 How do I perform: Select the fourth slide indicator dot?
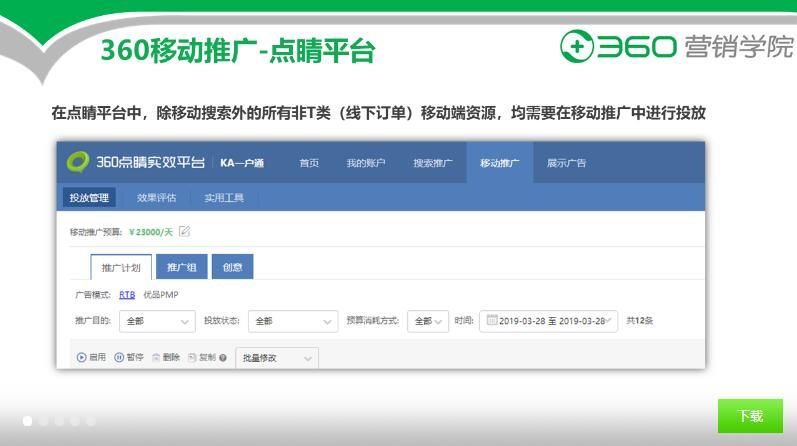pos(75,421)
